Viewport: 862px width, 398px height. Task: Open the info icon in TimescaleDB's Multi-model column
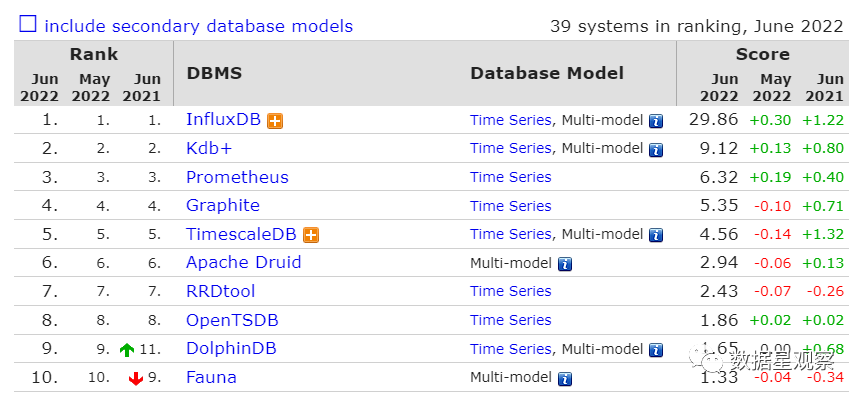click(x=656, y=236)
